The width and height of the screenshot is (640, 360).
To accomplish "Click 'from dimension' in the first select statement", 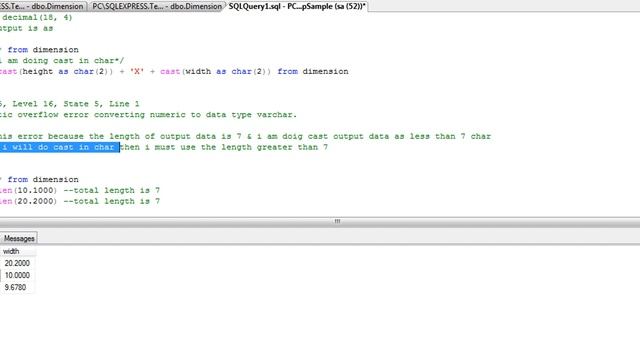I will 43,50.
